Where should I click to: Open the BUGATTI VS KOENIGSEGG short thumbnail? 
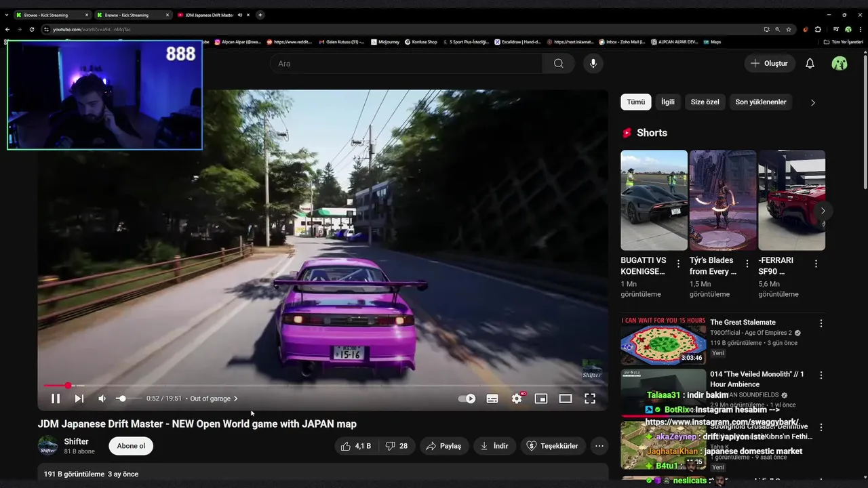coord(654,200)
